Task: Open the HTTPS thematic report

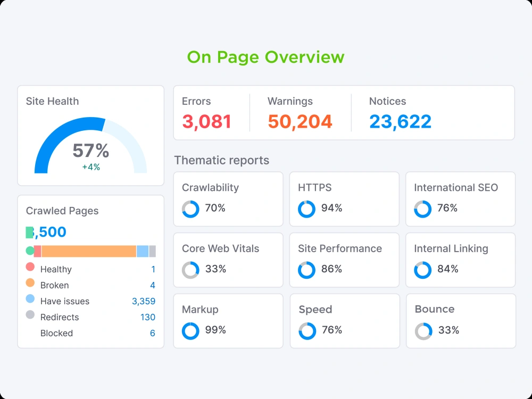Action: point(344,199)
